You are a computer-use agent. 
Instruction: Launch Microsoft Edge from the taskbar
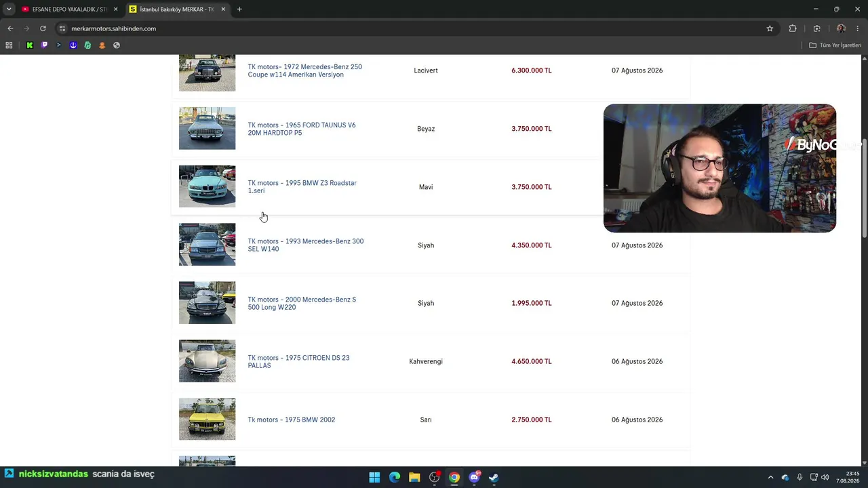point(395,477)
